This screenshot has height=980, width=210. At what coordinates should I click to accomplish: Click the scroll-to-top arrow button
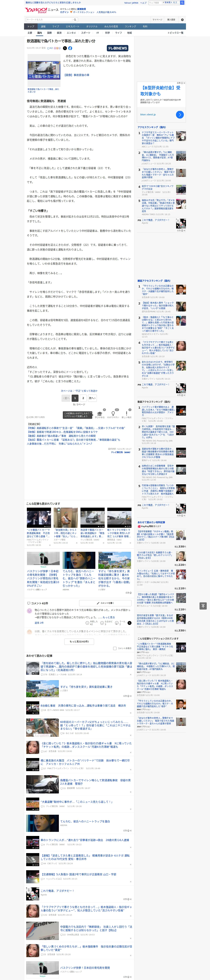click(203, 606)
